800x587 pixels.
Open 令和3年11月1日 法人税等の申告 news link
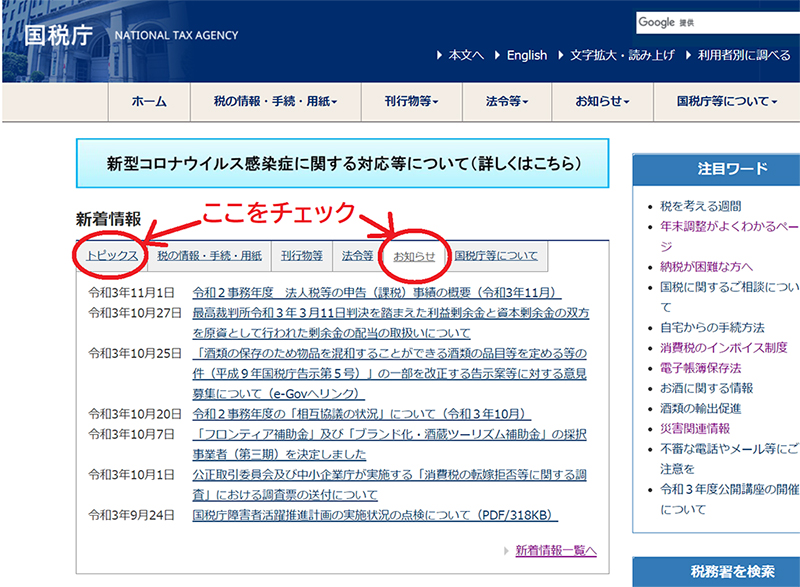pyautogui.click(x=376, y=293)
